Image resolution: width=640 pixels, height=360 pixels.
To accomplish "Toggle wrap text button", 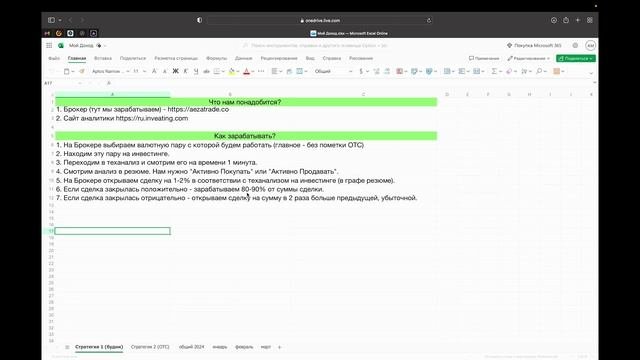I will click(289, 71).
